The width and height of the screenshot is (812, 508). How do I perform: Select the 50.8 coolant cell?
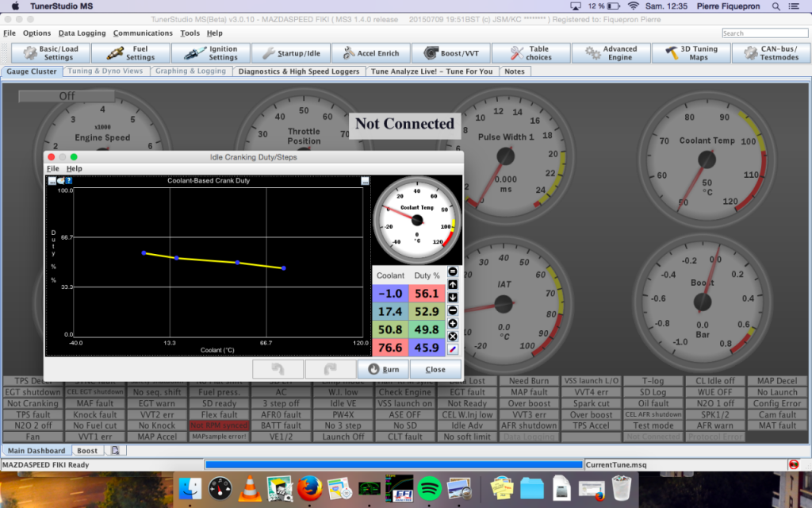[x=390, y=329]
